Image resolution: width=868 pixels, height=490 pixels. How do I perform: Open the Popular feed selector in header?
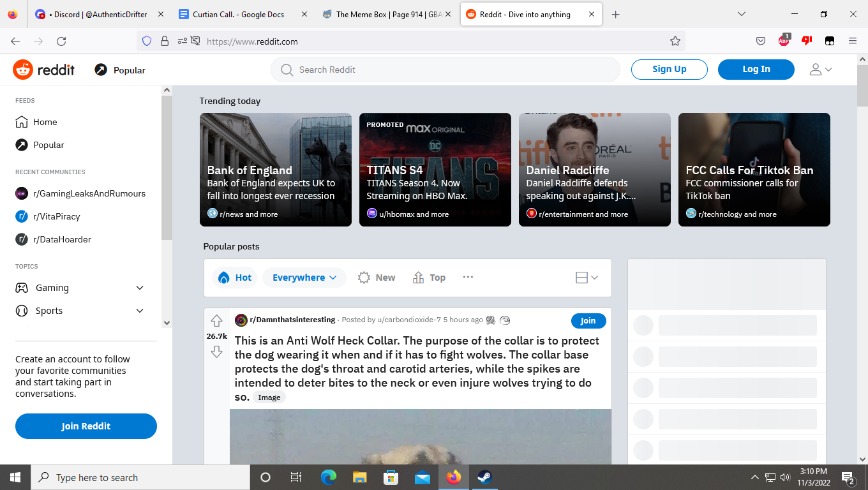[x=120, y=70]
